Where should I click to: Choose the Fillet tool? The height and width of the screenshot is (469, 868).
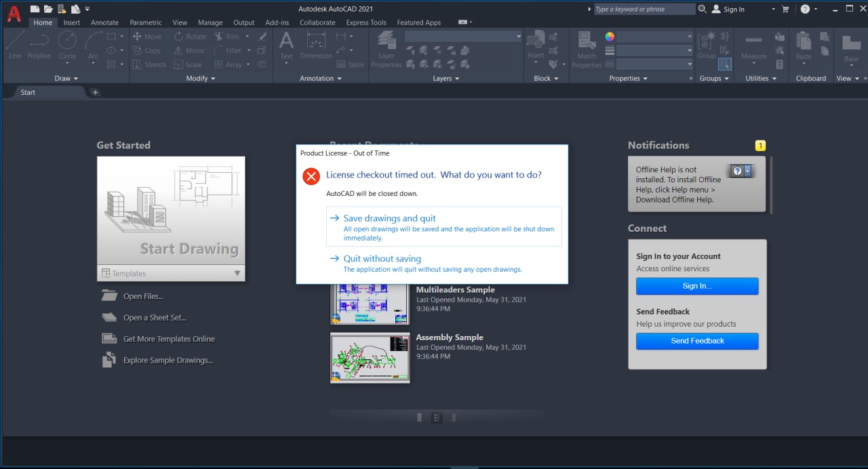(228, 51)
